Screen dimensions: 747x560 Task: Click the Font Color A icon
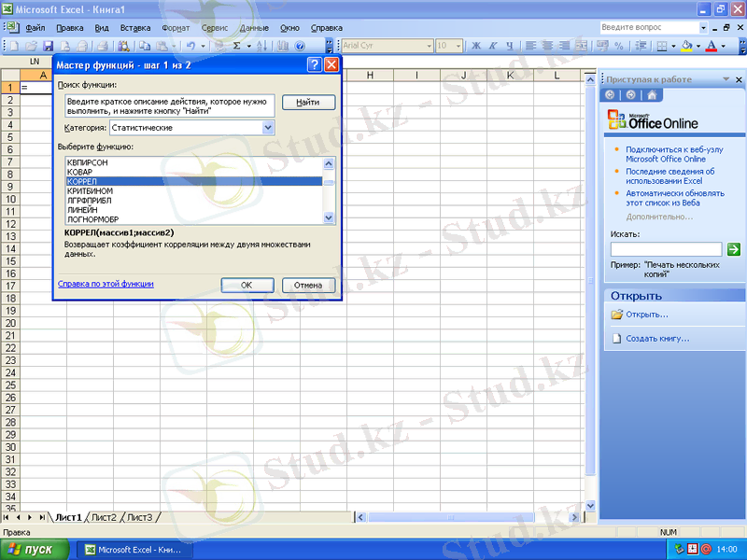(x=712, y=46)
